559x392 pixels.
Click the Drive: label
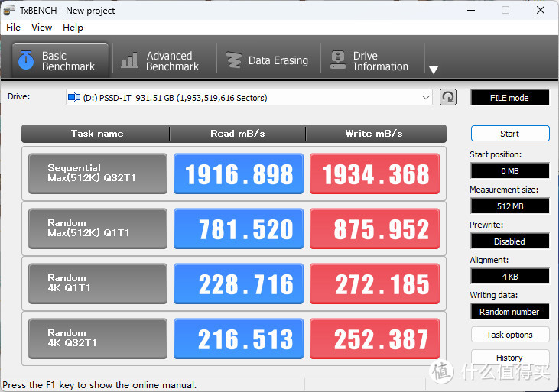pyautogui.click(x=19, y=96)
